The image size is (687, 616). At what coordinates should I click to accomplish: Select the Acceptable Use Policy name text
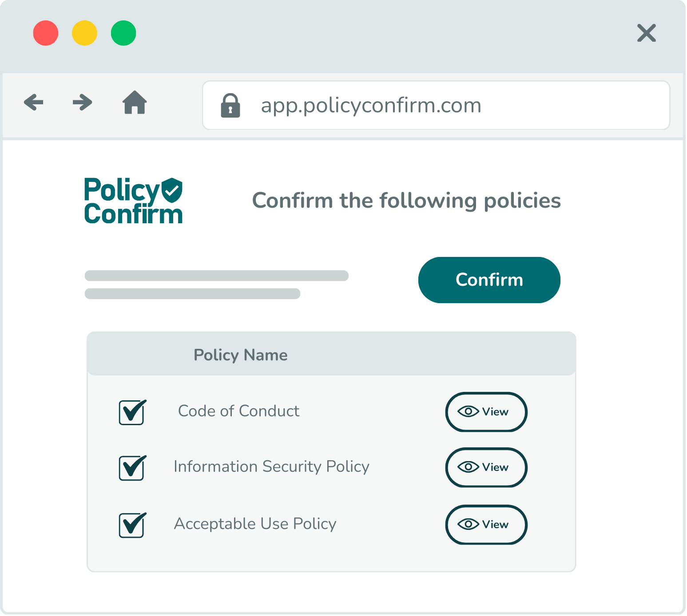255,524
